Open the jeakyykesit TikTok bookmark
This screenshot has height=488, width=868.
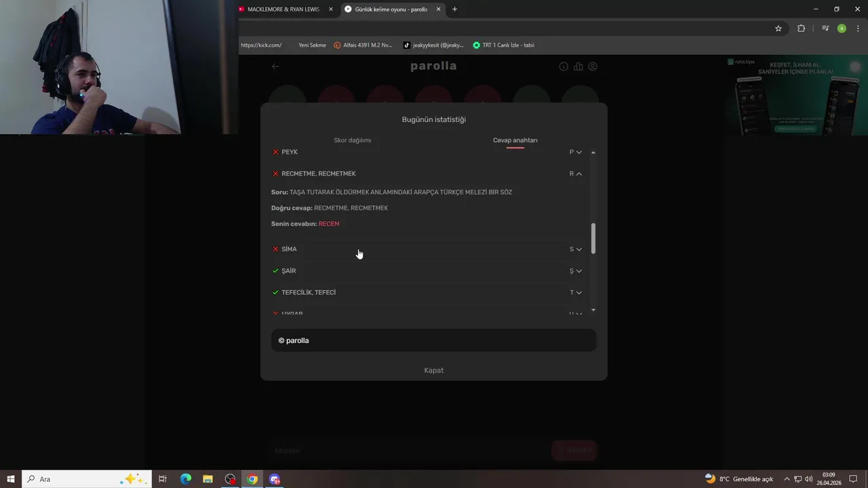(433, 45)
